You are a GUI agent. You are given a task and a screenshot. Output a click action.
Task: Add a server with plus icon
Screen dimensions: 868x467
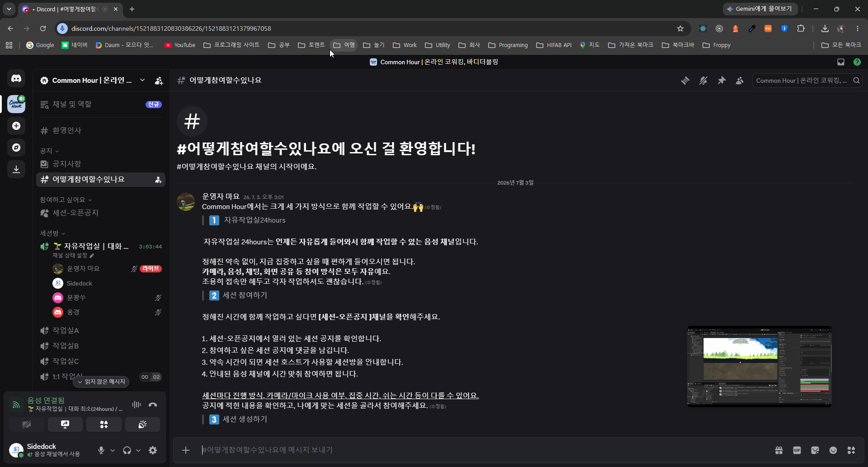[x=16, y=126]
